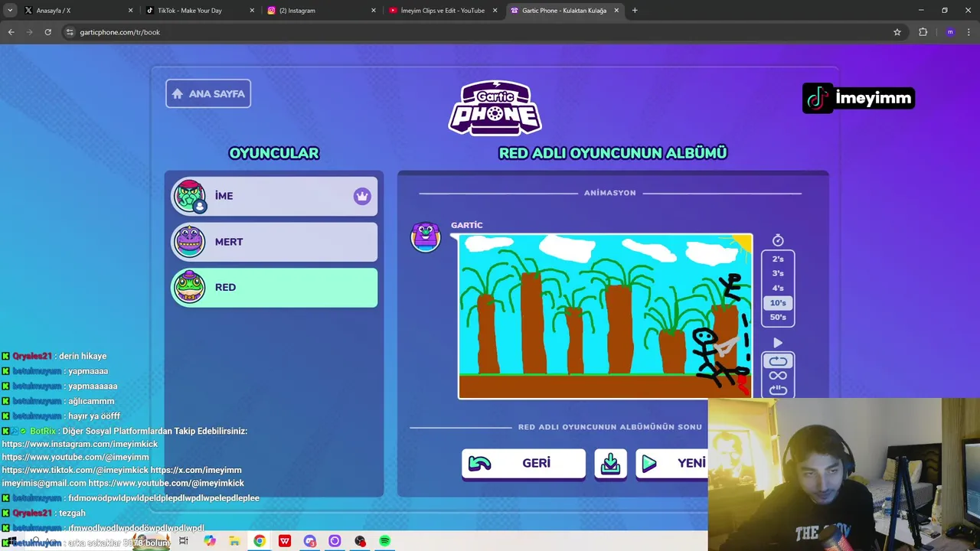The width and height of the screenshot is (980, 551).
Task: Switch to the Instagram tab
Action: pyautogui.click(x=320, y=11)
